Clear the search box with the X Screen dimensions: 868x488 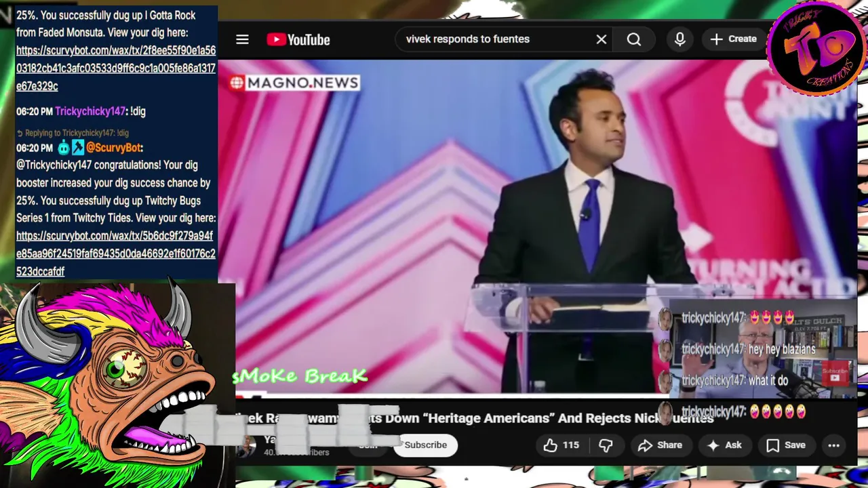601,39
